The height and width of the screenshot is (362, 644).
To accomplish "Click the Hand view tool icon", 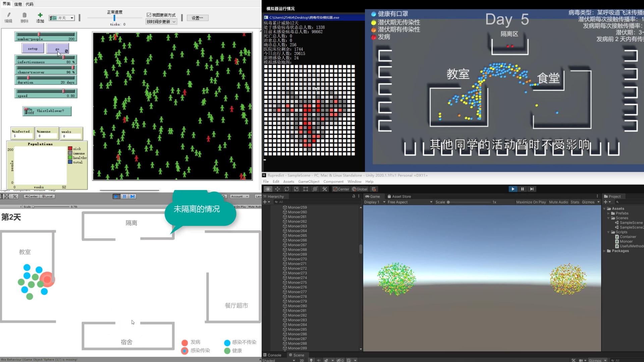I will click(268, 189).
